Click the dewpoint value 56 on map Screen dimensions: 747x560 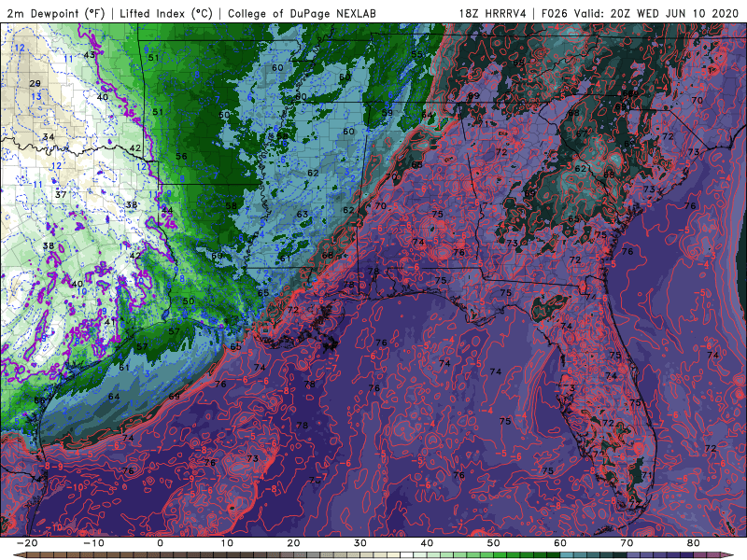(x=181, y=156)
